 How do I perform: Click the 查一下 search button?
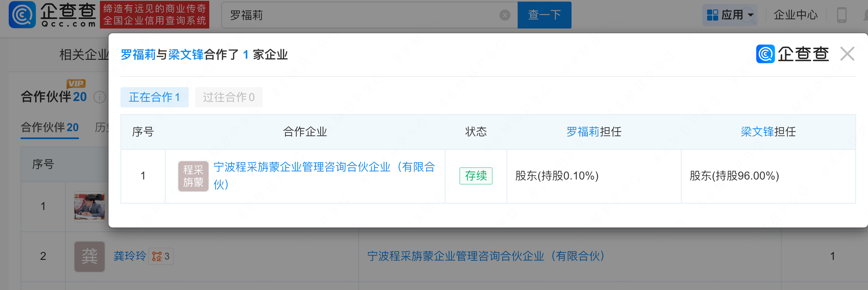coord(544,15)
